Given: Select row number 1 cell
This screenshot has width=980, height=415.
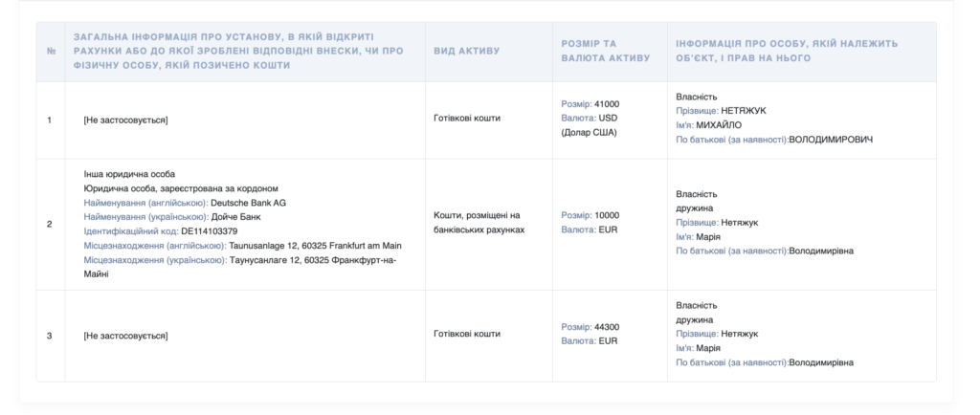Looking at the screenshot, I should click(x=50, y=120).
